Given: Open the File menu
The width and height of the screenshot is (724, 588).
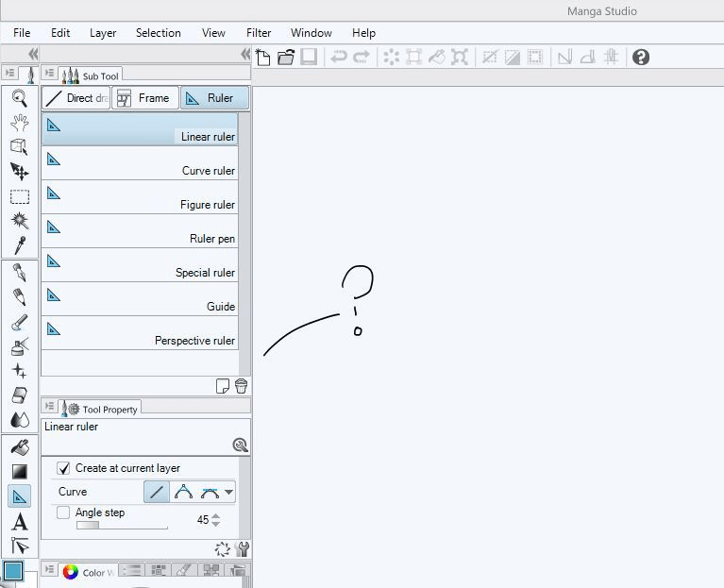Looking at the screenshot, I should (x=22, y=33).
